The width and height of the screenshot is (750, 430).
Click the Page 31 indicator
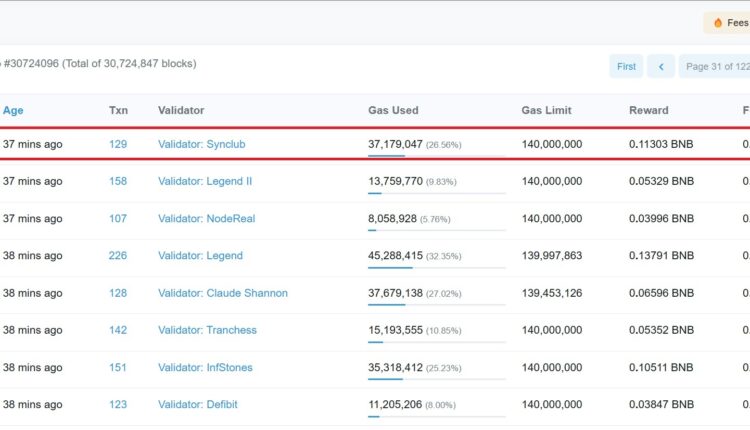coord(714,66)
